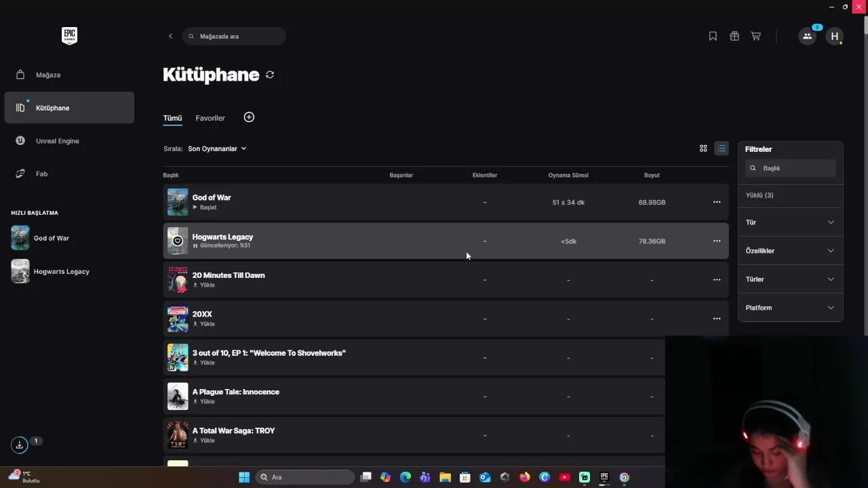Expand the Özellikler filter section

[x=790, y=251]
